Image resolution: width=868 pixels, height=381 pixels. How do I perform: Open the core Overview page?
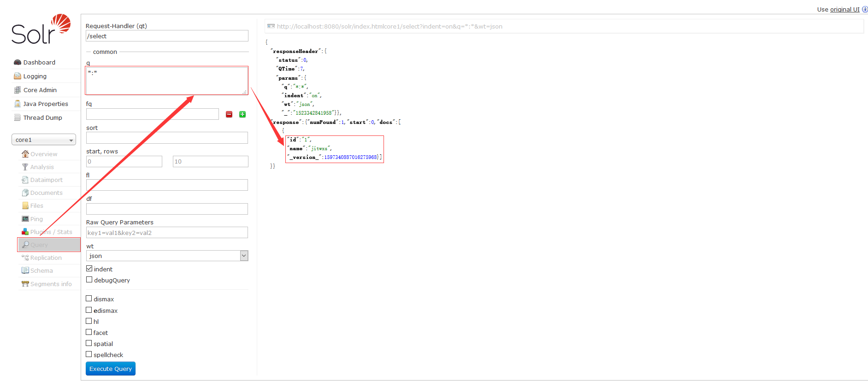click(44, 154)
